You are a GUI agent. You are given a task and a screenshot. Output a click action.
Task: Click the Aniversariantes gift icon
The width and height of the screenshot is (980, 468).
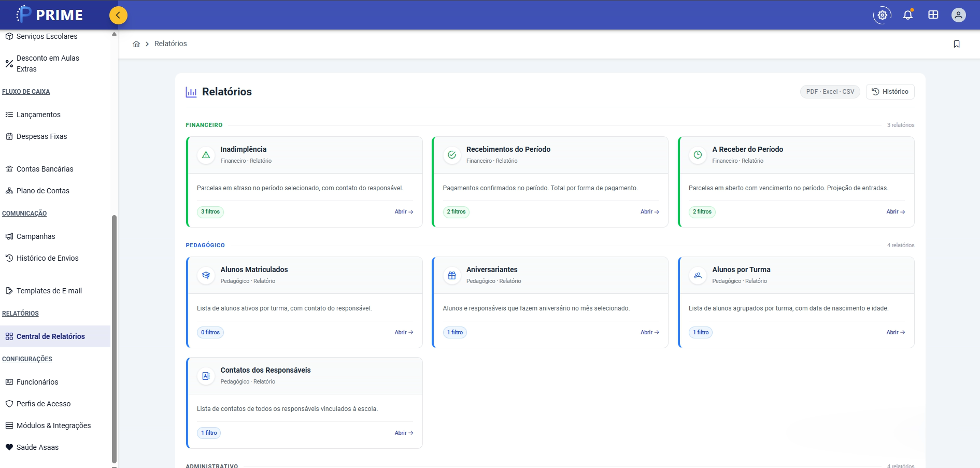pos(452,275)
